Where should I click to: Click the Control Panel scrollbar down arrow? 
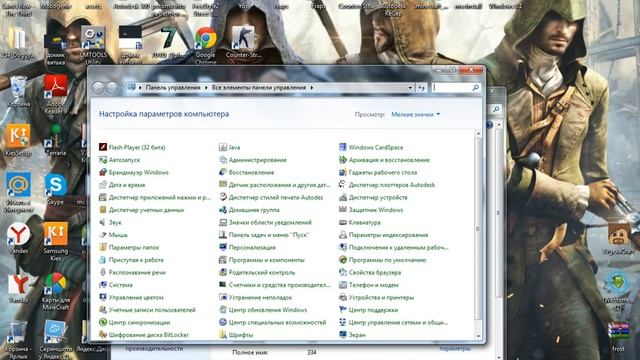478,336
